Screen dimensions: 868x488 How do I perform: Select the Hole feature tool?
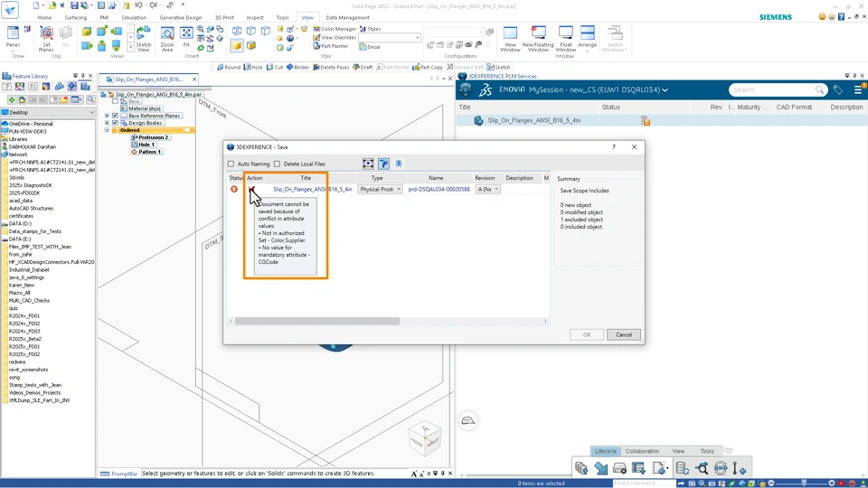pyautogui.click(x=253, y=67)
